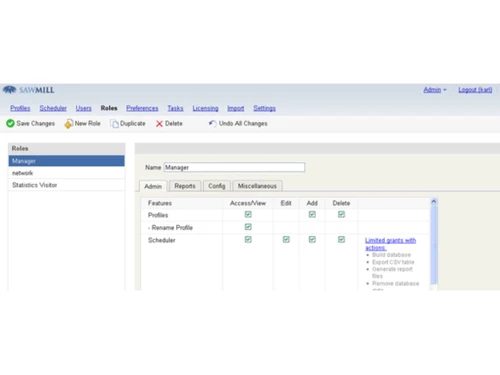Image resolution: width=500 pixels, height=375 pixels.
Task: Switch to the Admin tab
Action: coord(153,186)
